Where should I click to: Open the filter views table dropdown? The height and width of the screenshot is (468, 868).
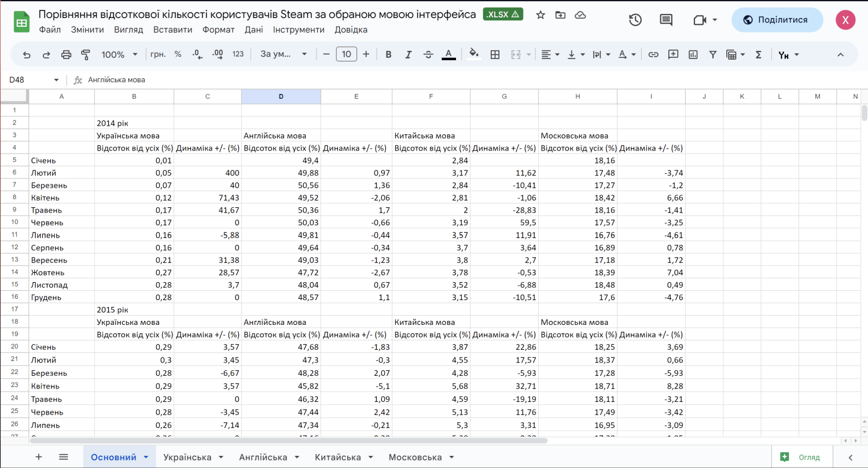pyautogui.click(x=735, y=54)
